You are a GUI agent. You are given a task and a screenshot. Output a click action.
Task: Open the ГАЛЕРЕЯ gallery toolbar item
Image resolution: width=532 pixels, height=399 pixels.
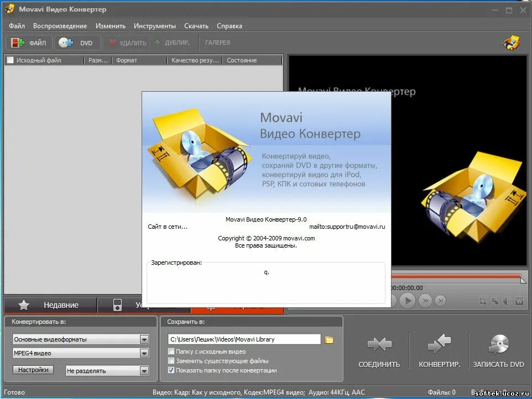217,43
